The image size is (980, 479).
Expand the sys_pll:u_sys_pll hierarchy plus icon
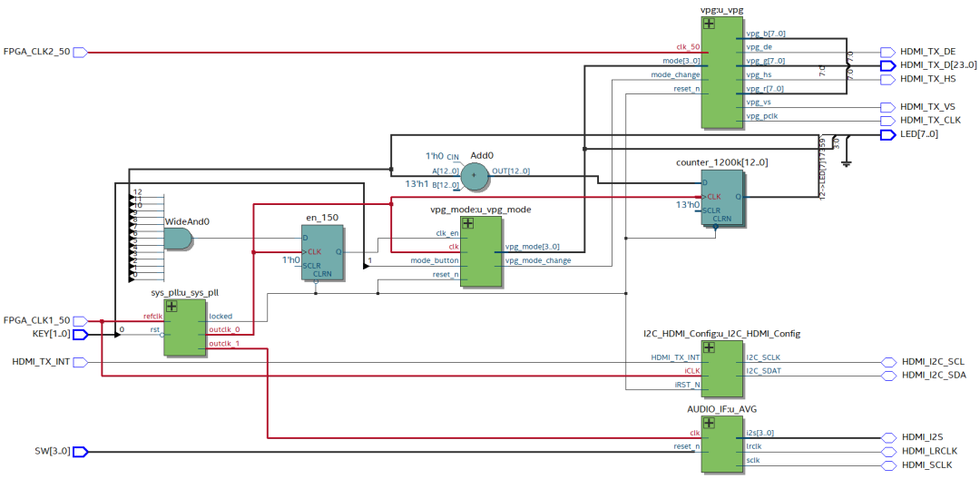coord(171,306)
